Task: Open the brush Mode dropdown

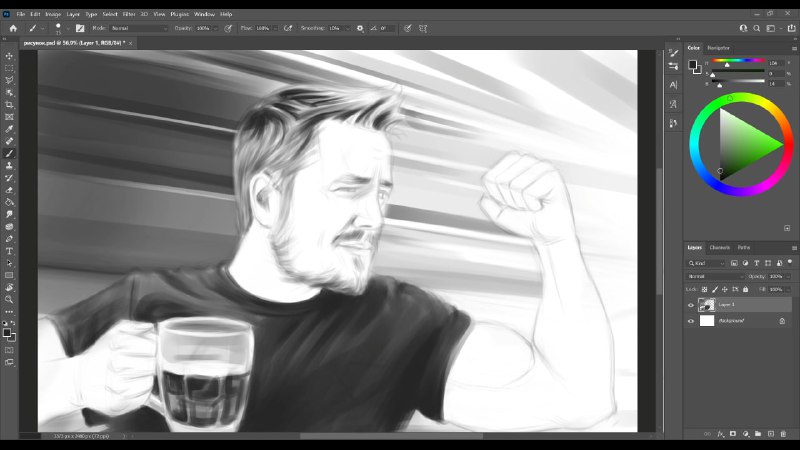Action: 138,28
